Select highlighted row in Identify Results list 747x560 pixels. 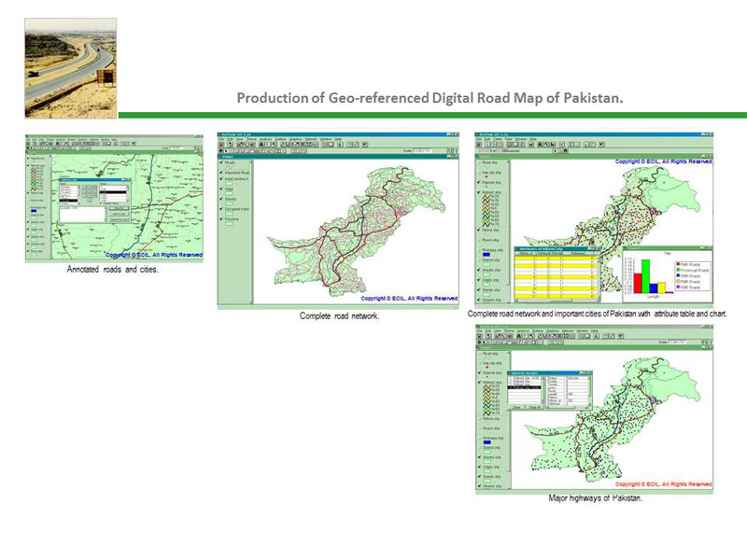click(525, 387)
